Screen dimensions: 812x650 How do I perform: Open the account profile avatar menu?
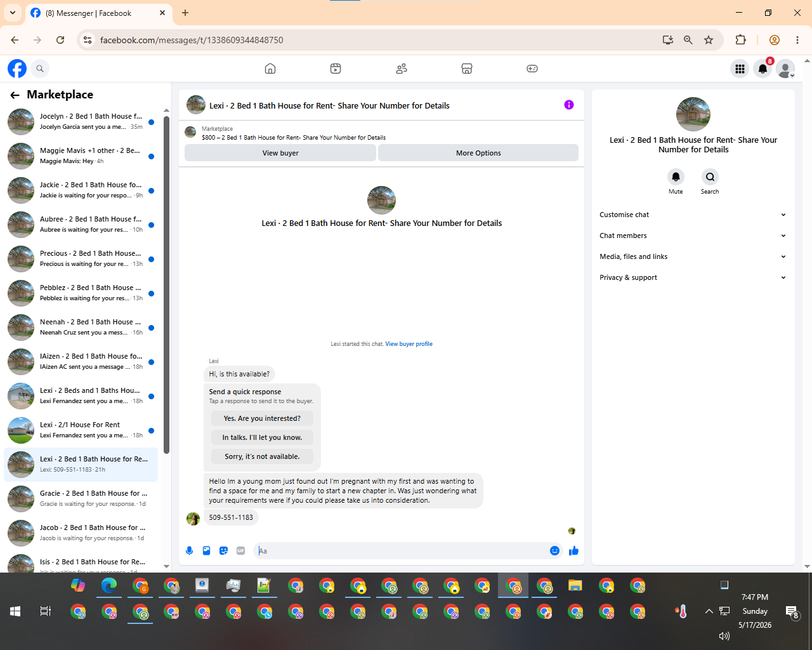point(785,69)
